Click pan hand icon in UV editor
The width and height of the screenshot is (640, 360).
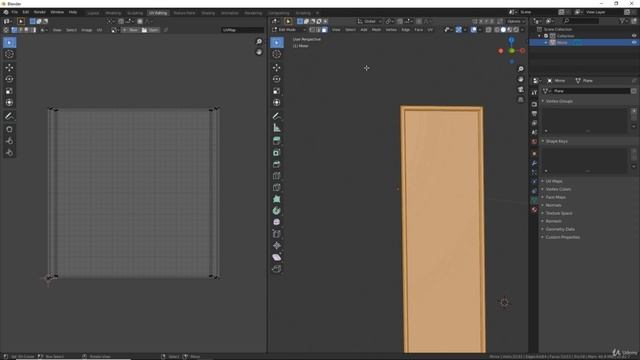click(259, 52)
